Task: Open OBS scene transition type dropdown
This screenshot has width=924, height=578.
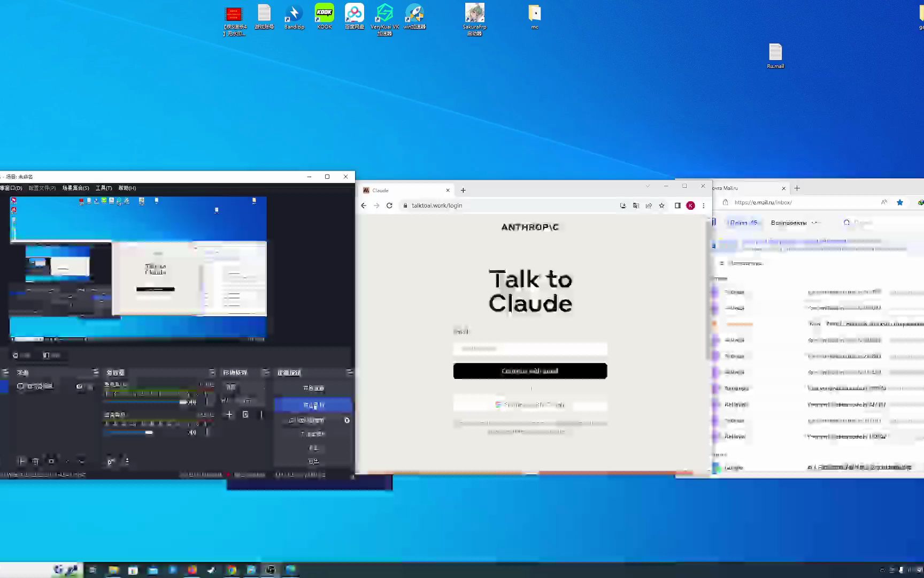Action: tap(244, 387)
